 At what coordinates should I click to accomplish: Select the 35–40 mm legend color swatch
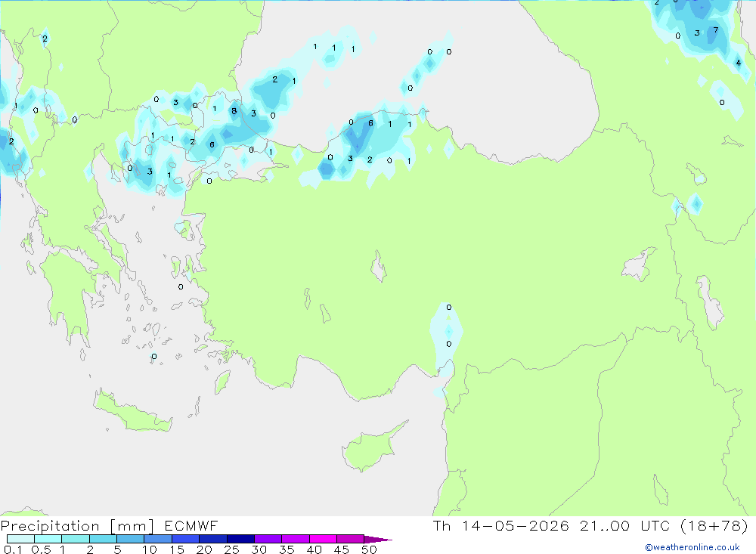(x=295, y=539)
